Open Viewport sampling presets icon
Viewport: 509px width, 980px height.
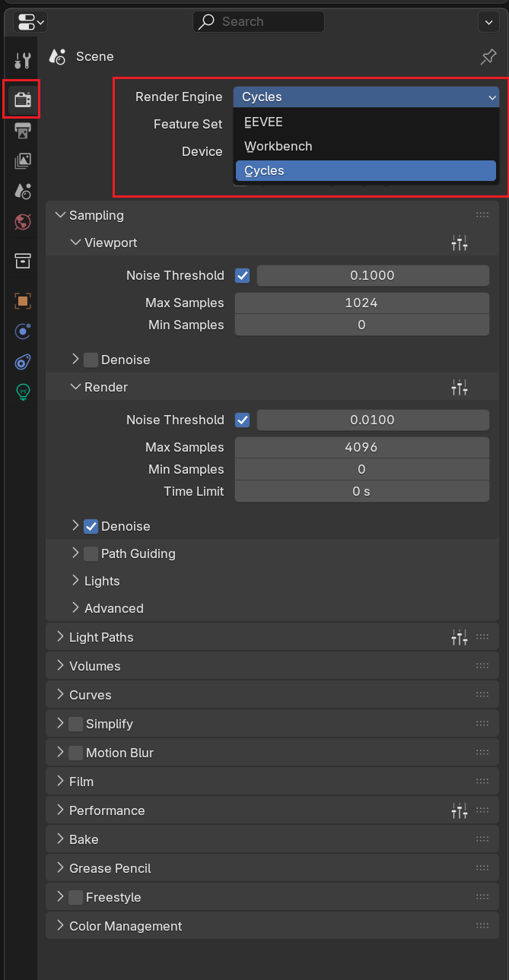coord(460,243)
